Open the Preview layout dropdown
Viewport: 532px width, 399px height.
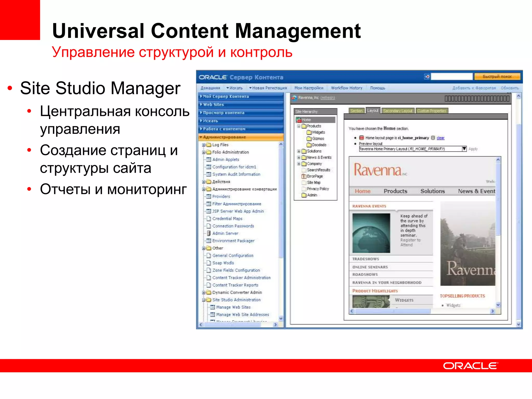click(464, 149)
